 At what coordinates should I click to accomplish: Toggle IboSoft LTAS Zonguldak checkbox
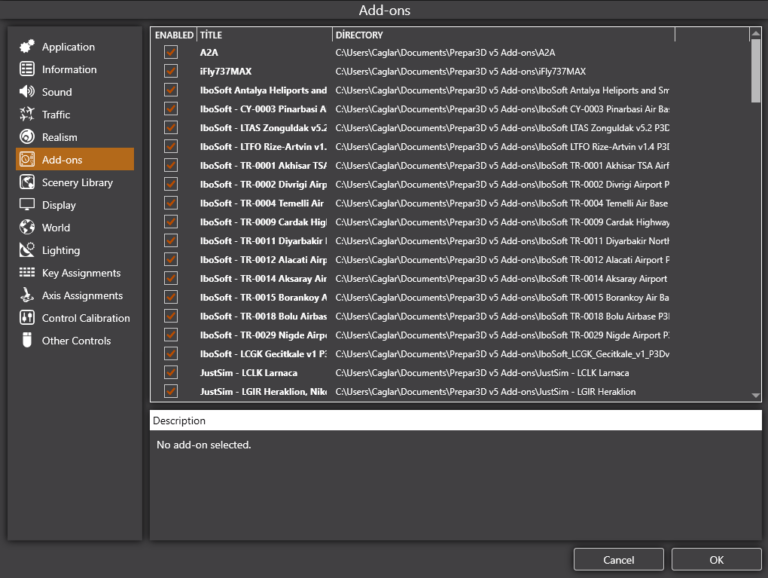[170, 128]
